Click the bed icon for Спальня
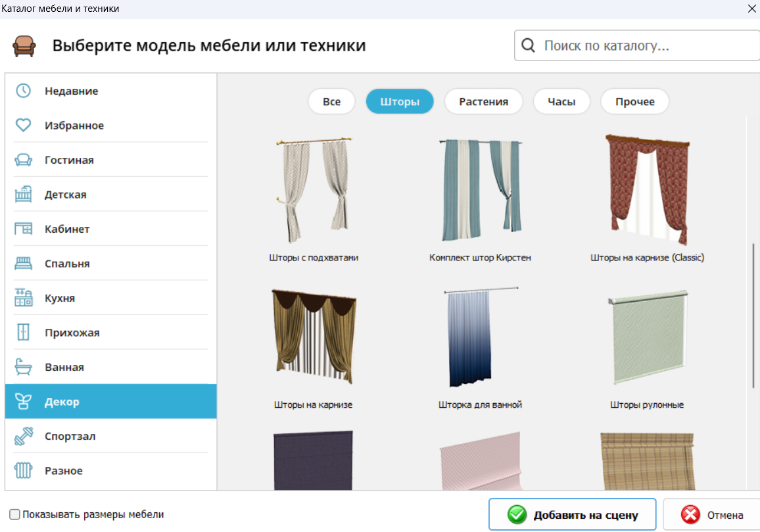This screenshot has height=532, width=760. coord(23,263)
